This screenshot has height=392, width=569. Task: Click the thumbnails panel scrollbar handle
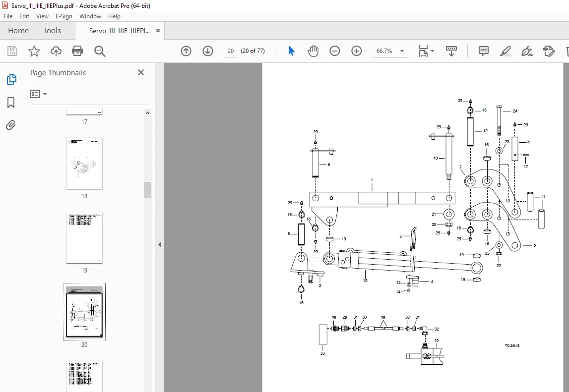147,190
